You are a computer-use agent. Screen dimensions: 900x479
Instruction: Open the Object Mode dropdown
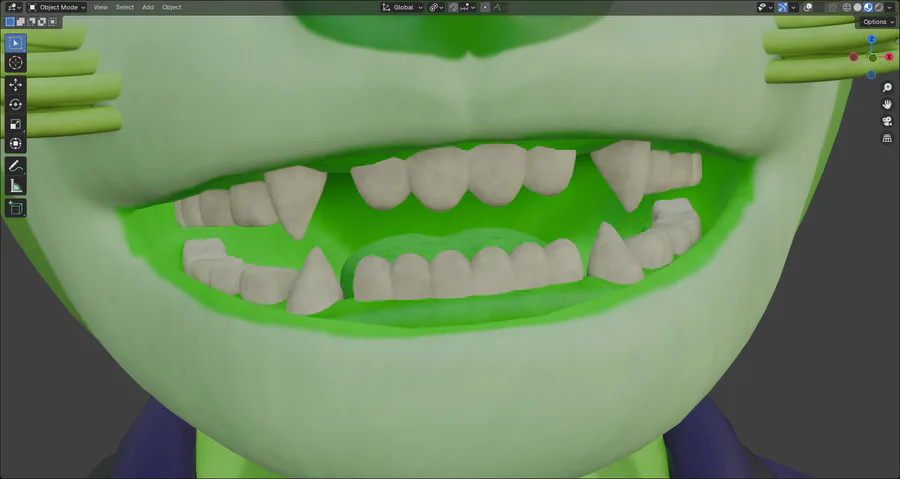click(57, 7)
